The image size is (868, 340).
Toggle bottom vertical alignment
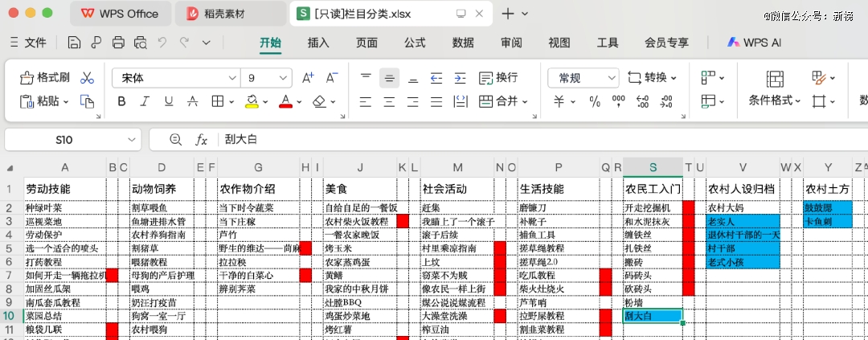pos(413,78)
